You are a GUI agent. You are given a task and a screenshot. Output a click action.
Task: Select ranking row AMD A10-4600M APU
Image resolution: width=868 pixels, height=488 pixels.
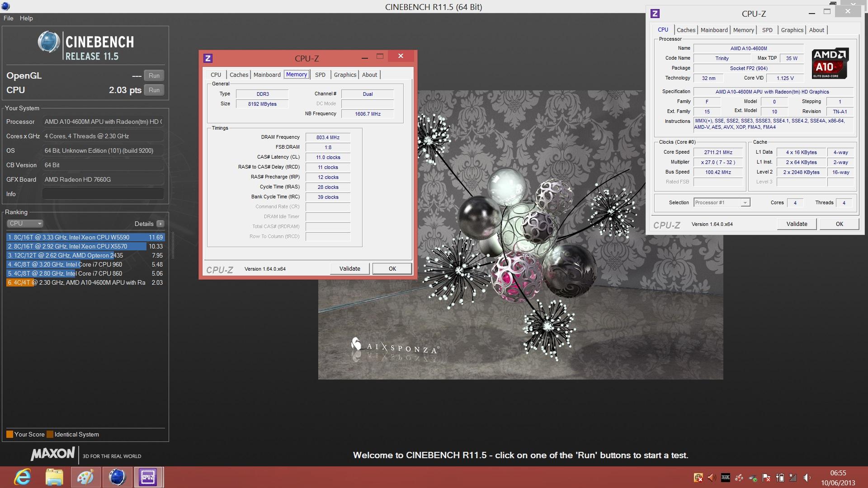85,282
